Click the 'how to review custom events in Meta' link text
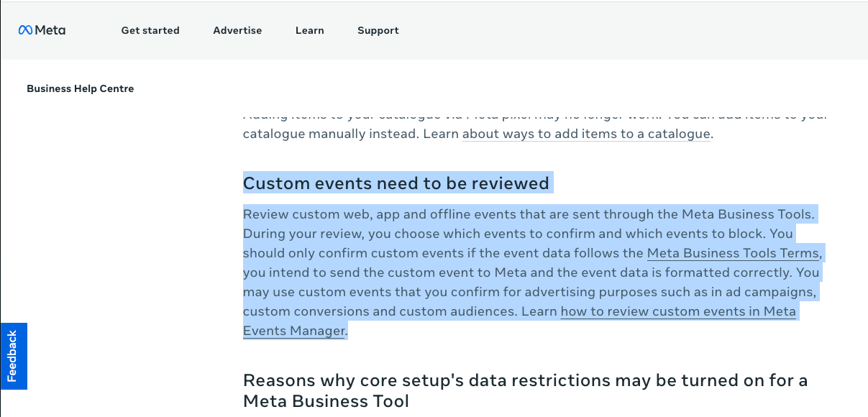Viewport: 868px width, 417px height. click(677, 311)
